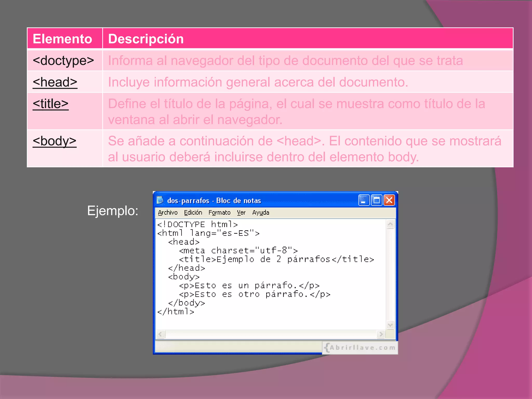Image resolution: width=532 pixels, height=399 pixels.
Task: Click the line 'Esto es otro párrafo.'
Action: click(x=255, y=294)
